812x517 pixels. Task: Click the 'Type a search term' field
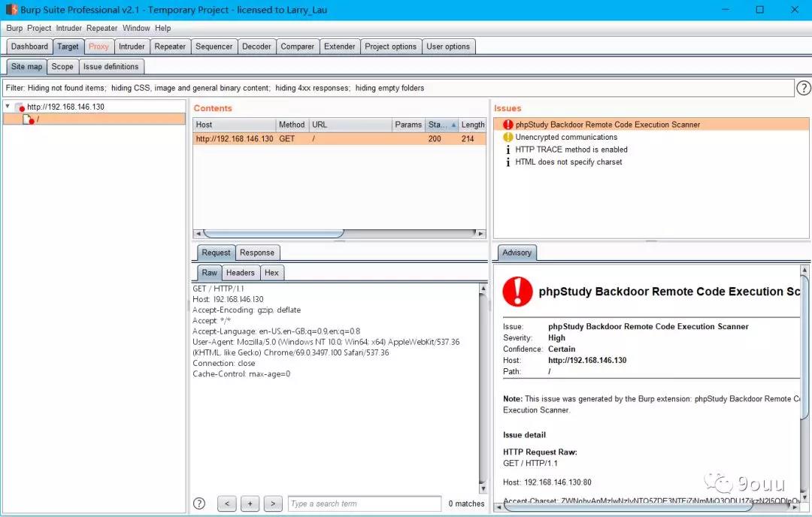coord(365,503)
